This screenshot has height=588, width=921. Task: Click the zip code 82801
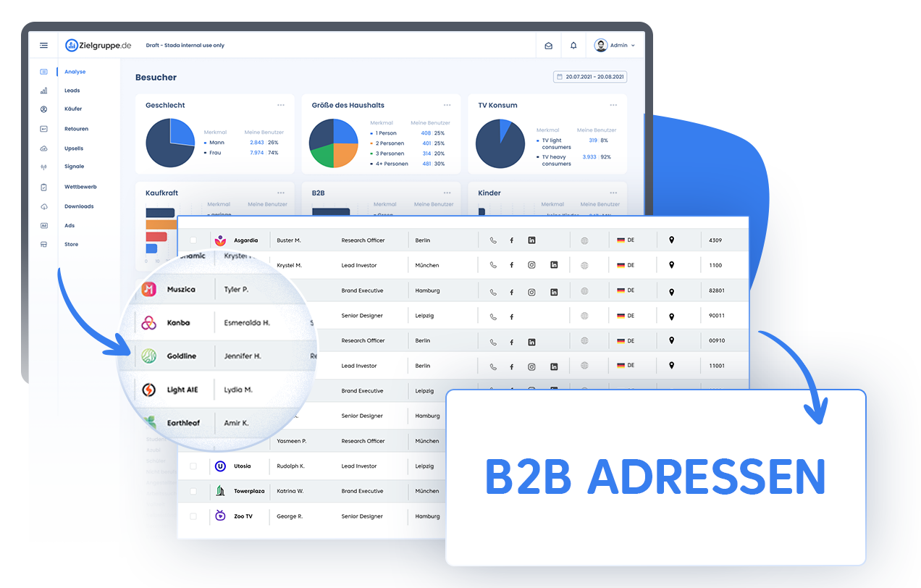coord(716,290)
